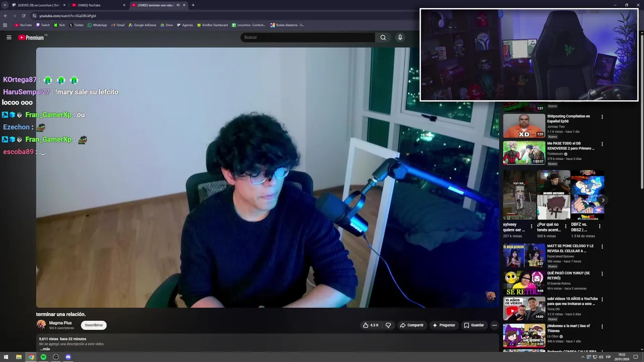Open Shitposting Compilation en Español Ep58 thumbnail

pyautogui.click(x=524, y=126)
